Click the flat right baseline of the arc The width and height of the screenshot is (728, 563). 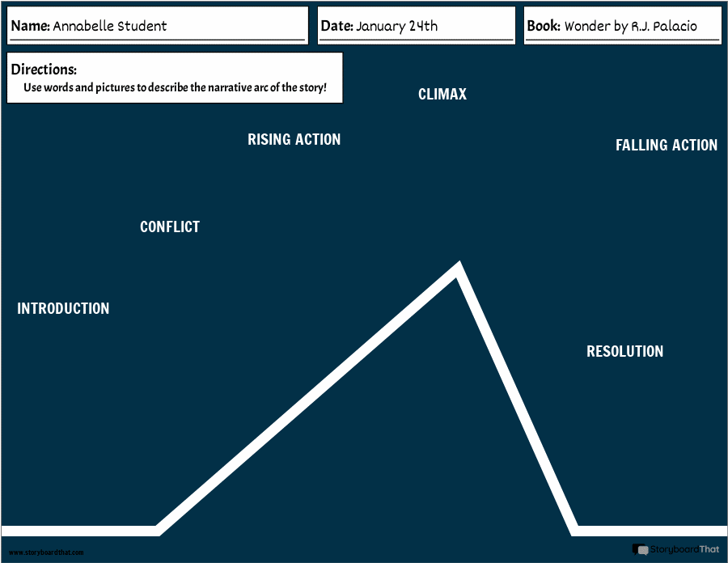(647, 531)
